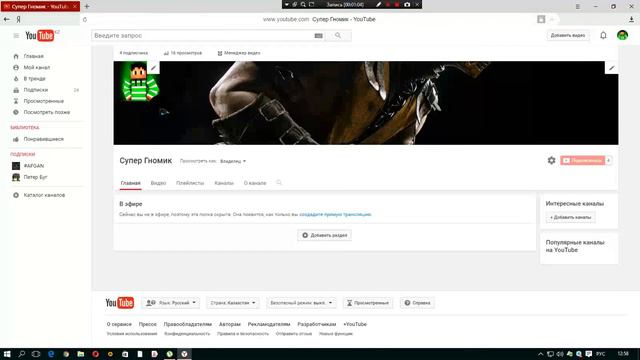
Task: Open the notifications bell
Action: (603, 36)
